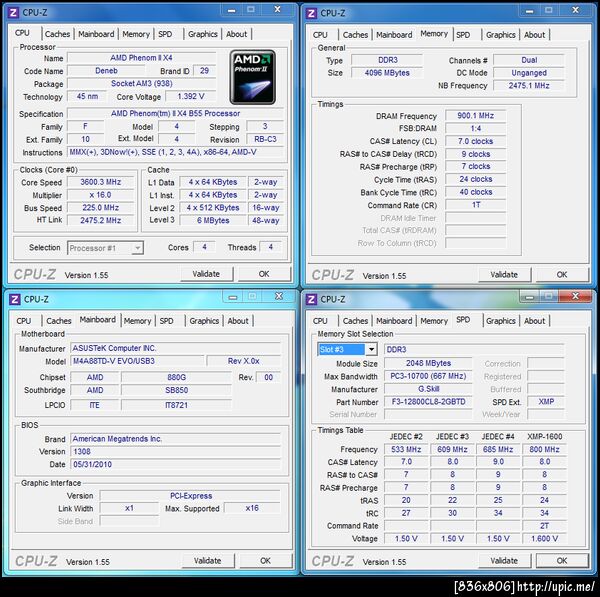The width and height of the screenshot is (600, 597).
Task: Minimize the Memory tab CPU-Z window
Action: [x=529, y=11]
